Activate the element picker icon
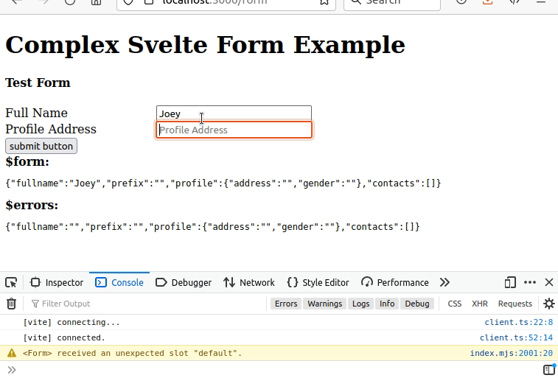This screenshot has width=558, height=392. [11, 282]
